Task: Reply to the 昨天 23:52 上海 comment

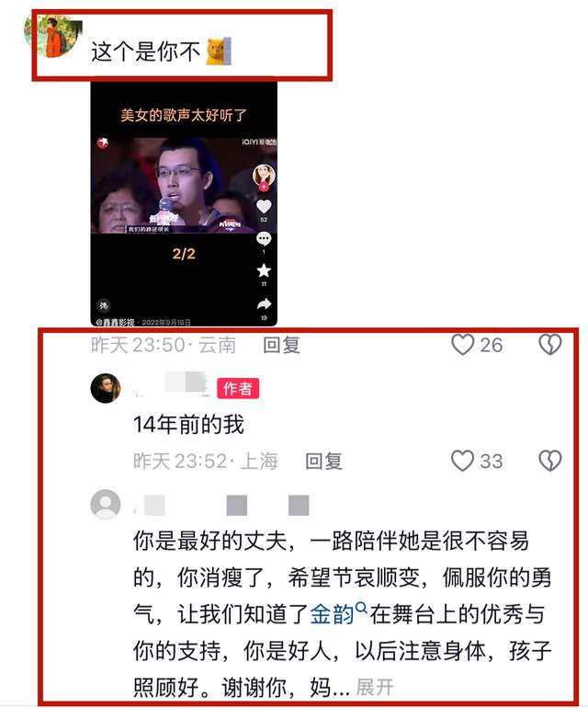Action: (323, 462)
